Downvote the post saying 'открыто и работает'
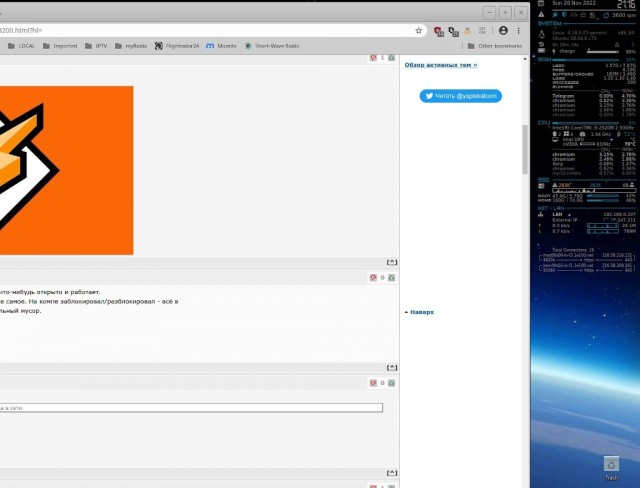The width and height of the screenshot is (640, 488). click(373, 277)
